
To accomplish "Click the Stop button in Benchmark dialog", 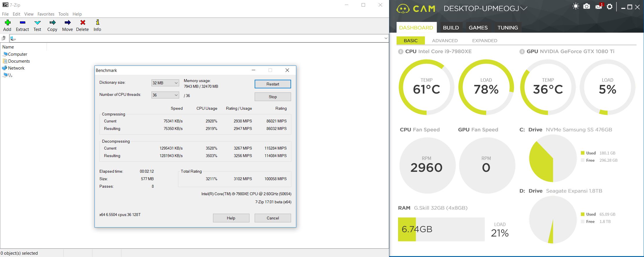I will pyautogui.click(x=273, y=97).
